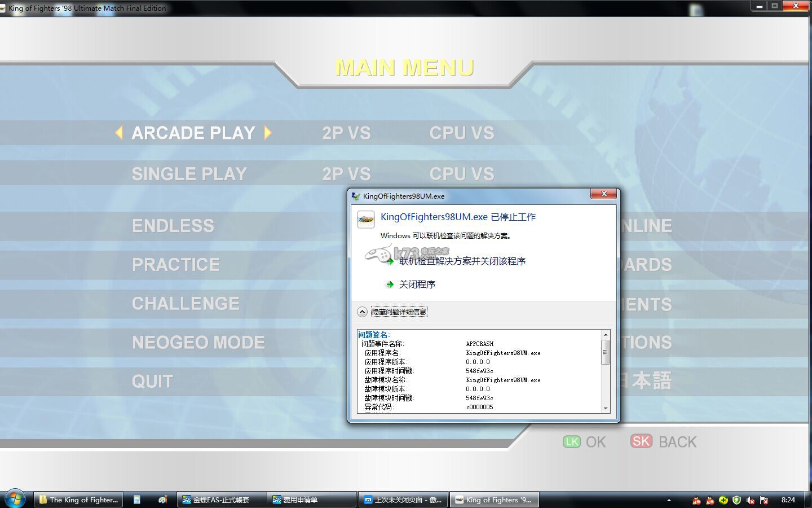Choose CPU VS in the SINGLE PLAY row

pos(462,174)
